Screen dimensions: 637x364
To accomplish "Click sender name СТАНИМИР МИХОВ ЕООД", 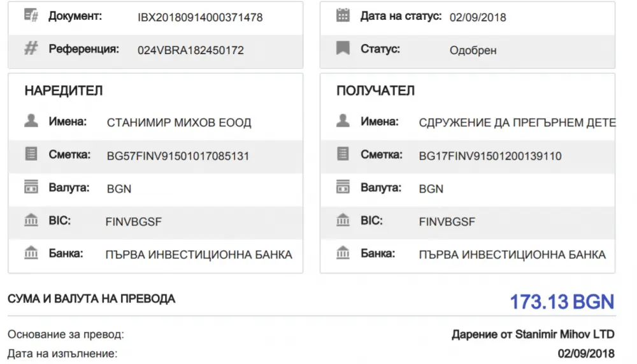I will 179,123.
